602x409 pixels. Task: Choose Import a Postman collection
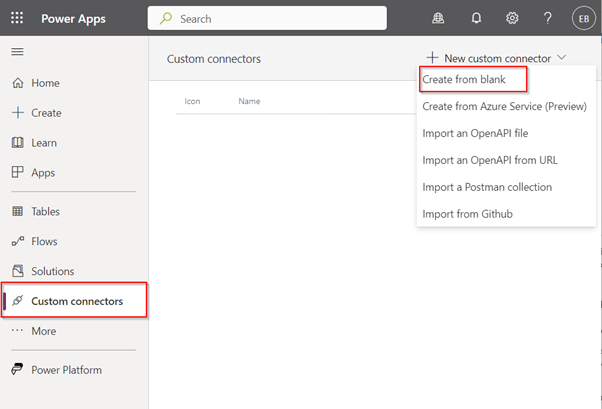pyautogui.click(x=487, y=187)
